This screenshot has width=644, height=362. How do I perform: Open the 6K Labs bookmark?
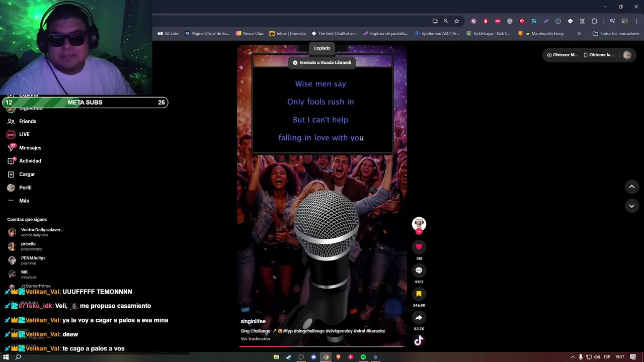(168, 34)
